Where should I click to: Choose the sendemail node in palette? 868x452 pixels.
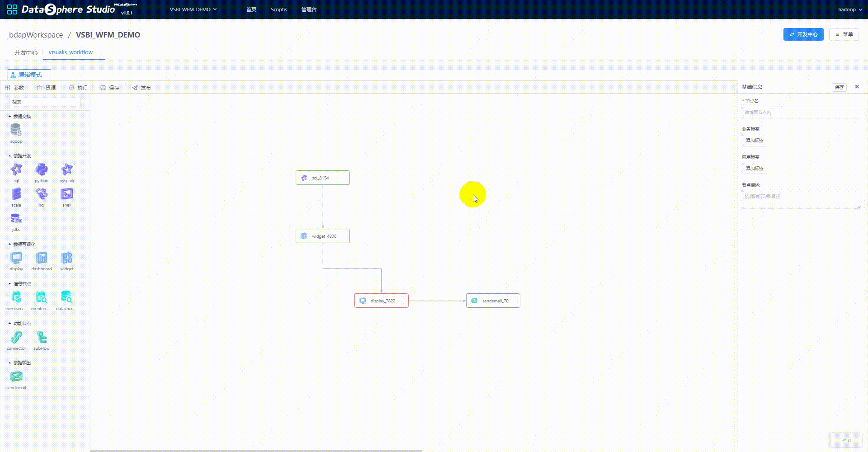(x=16, y=377)
